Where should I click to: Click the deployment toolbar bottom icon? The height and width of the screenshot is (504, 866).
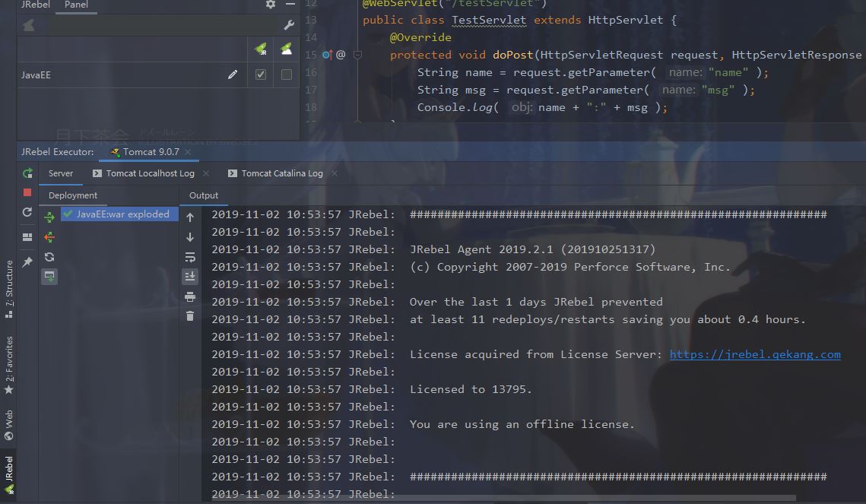(49, 277)
